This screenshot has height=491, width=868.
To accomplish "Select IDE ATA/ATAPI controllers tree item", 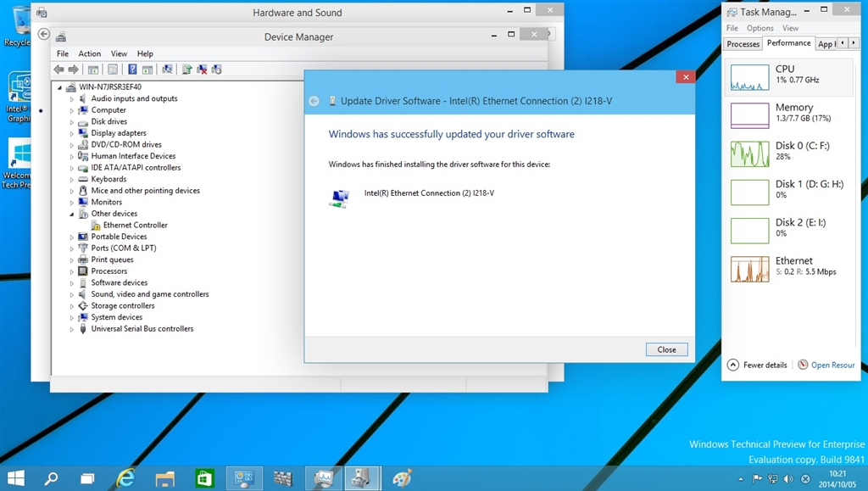I will 136,168.
